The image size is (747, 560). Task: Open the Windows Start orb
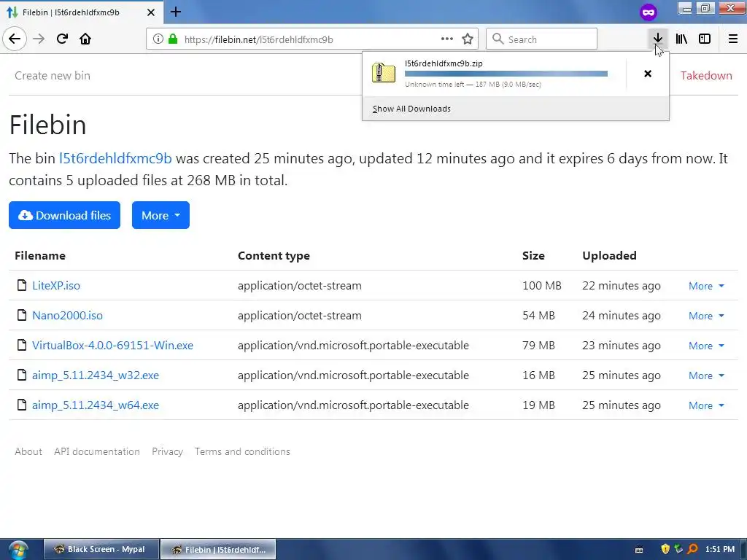pos(18,550)
